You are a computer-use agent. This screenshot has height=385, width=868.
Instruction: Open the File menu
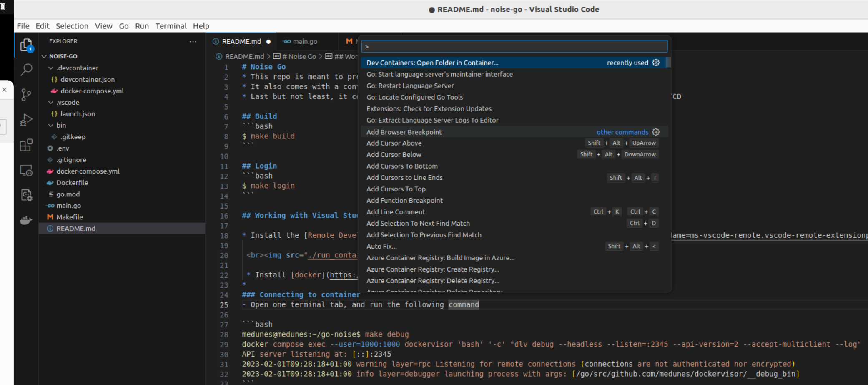coord(23,26)
